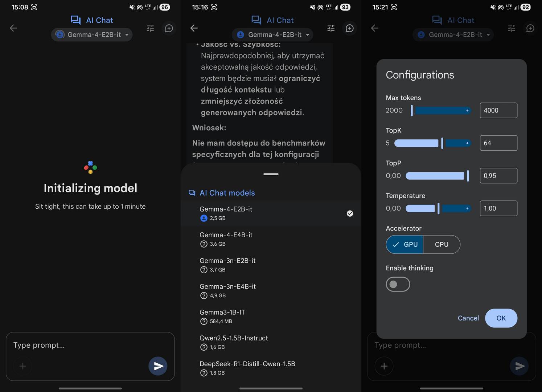The height and width of the screenshot is (392, 542).
Task: Tap the back arrow on the 15:16 screen
Action: pos(194,28)
